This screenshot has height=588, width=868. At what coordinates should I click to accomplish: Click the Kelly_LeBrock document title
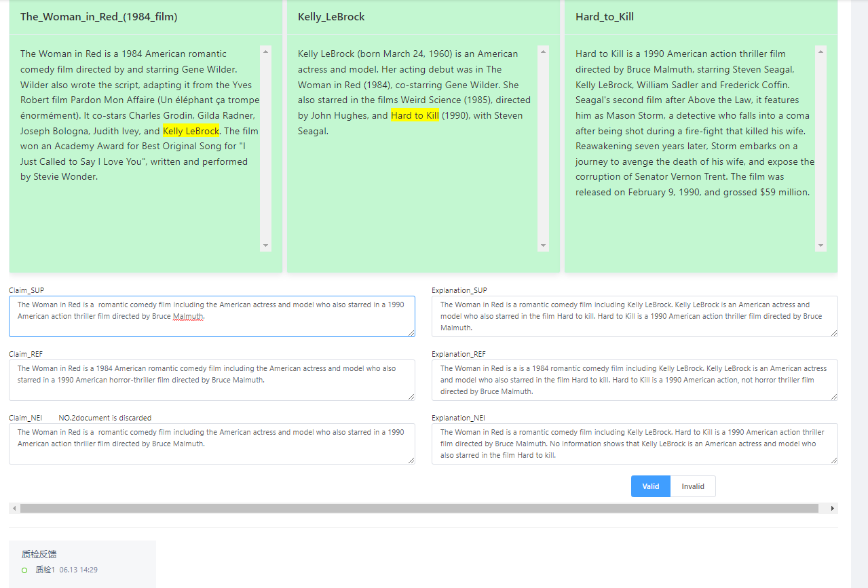coord(331,17)
